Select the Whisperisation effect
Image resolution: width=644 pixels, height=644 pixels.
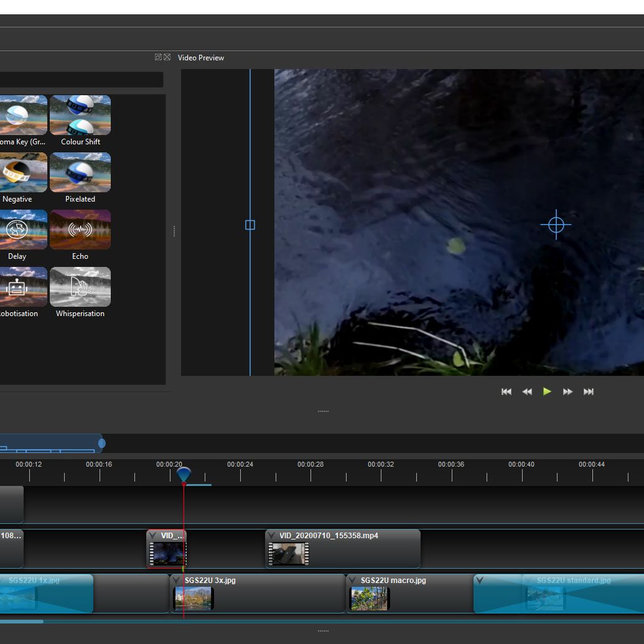click(80, 287)
